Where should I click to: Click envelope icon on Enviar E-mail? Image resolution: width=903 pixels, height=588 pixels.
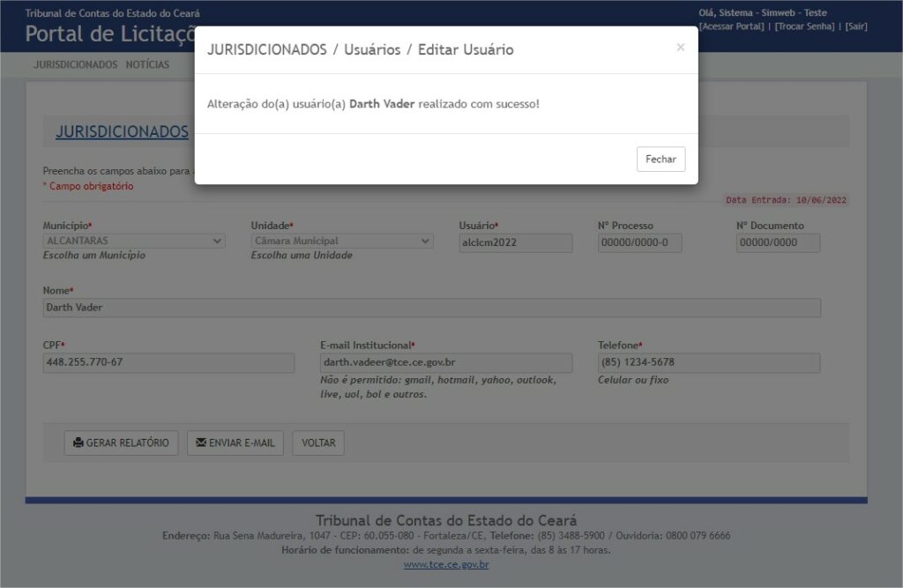point(201,443)
